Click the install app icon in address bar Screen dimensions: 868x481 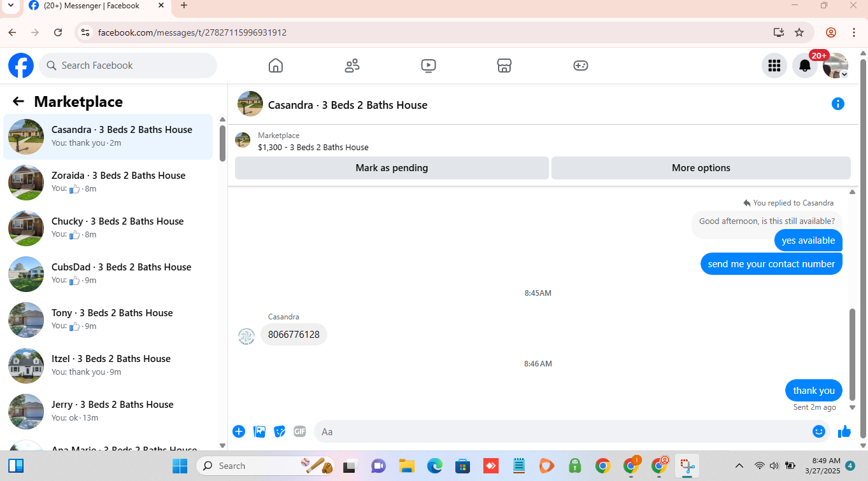(x=778, y=32)
